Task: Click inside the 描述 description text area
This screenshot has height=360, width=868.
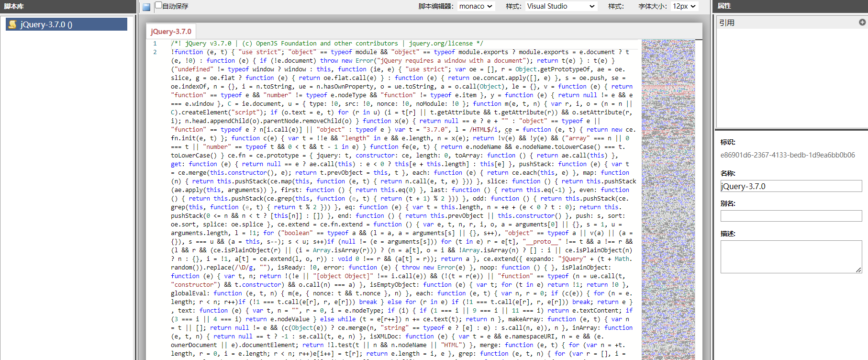Action: pos(790,256)
